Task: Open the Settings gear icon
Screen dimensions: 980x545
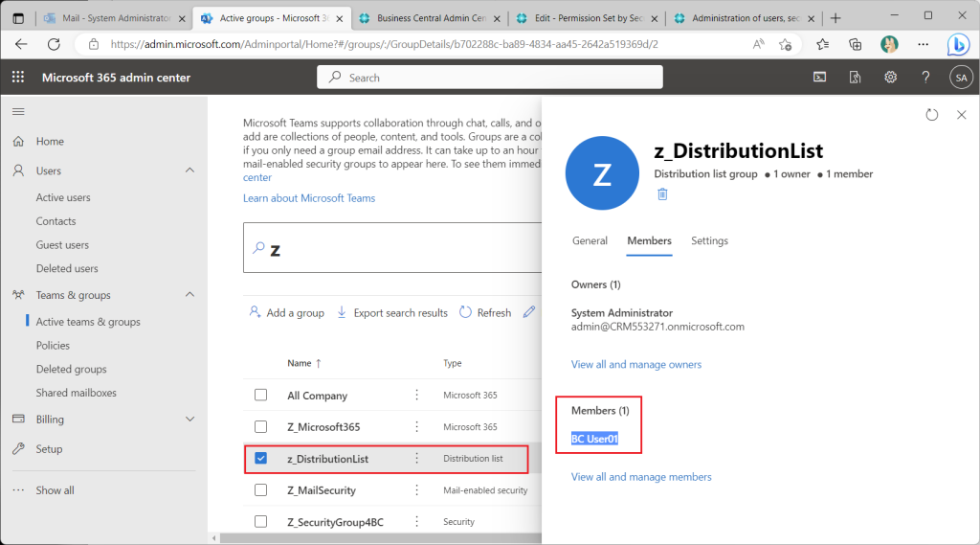Action: (890, 77)
